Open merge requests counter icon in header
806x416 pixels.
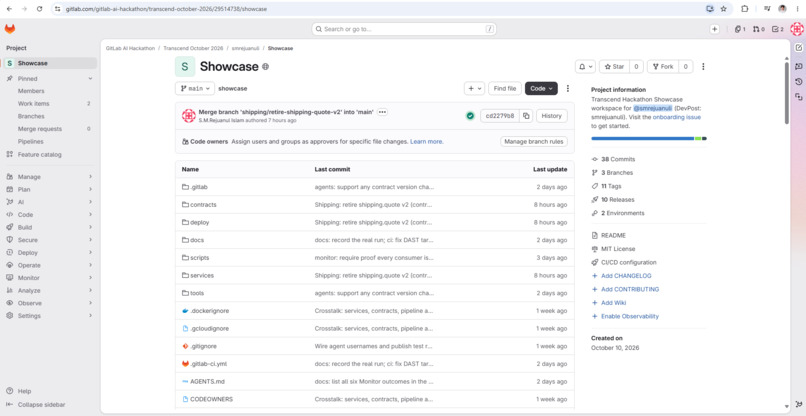759,29
